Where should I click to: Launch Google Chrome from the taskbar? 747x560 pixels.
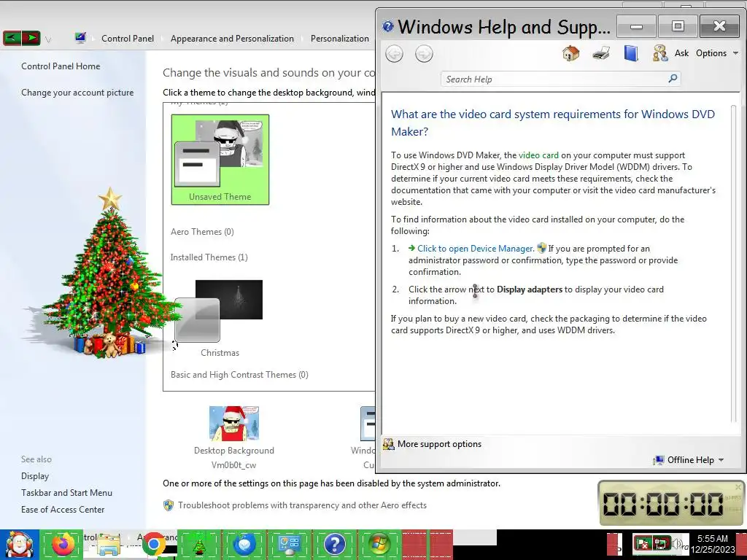click(x=153, y=545)
